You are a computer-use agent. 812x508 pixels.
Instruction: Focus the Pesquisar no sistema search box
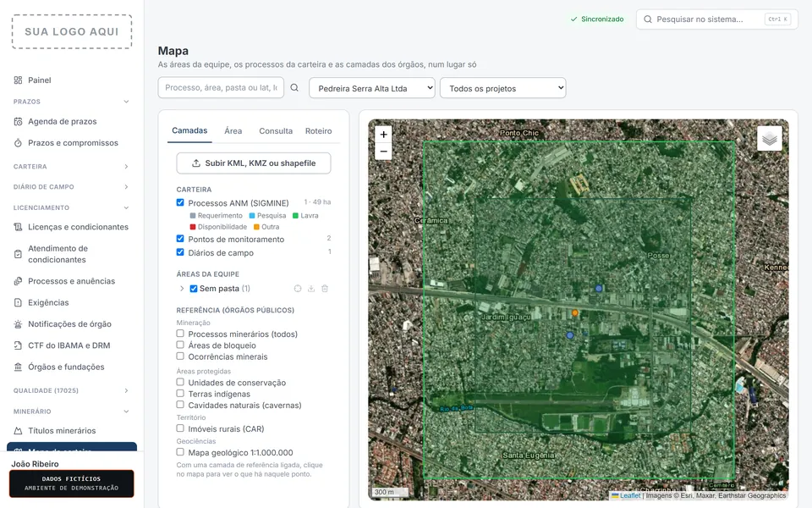pos(716,19)
